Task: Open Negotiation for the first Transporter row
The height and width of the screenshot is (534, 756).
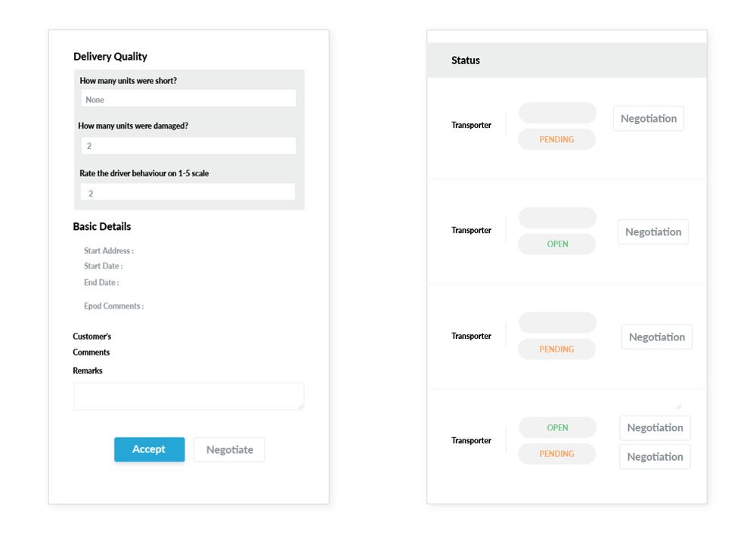Action: tap(648, 119)
